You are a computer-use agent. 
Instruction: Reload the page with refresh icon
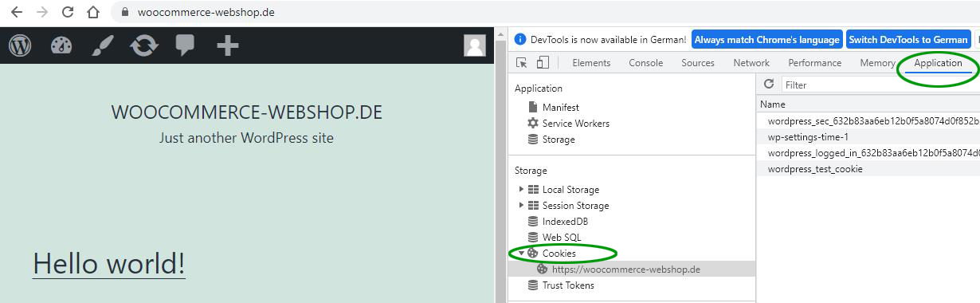(68, 13)
